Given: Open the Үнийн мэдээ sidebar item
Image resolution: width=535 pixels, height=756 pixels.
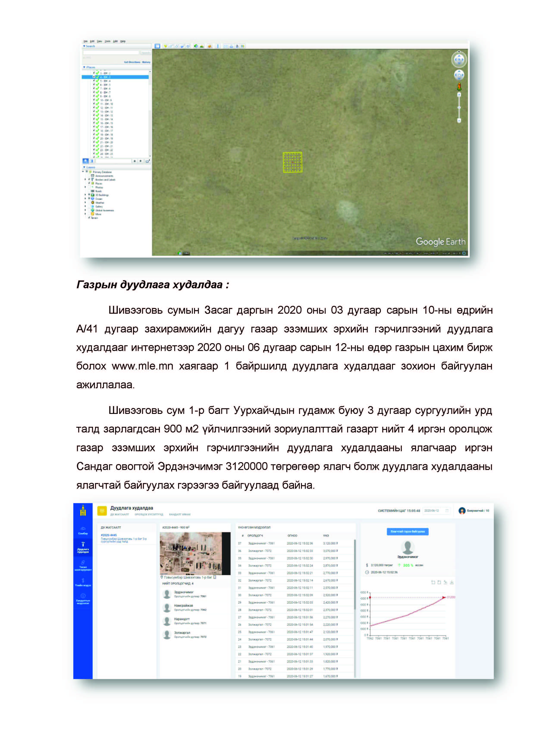Looking at the screenshot, I should (x=83, y=583).
